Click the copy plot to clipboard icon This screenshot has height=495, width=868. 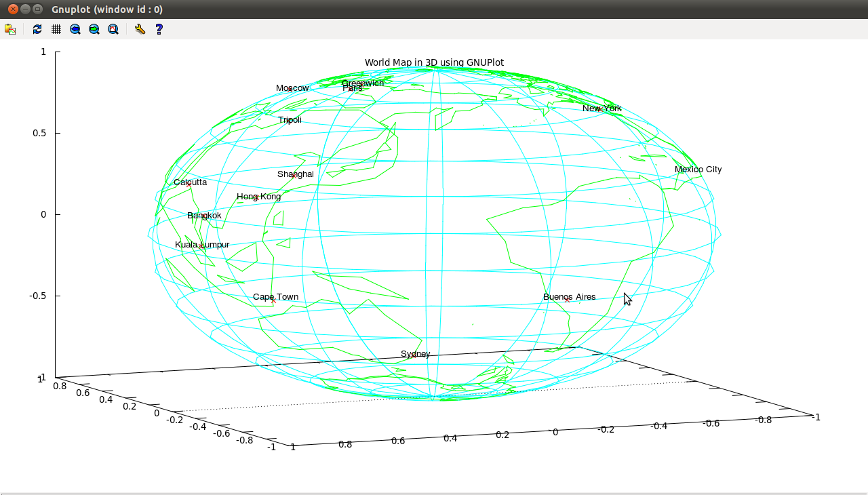click(x=9, y=29)
